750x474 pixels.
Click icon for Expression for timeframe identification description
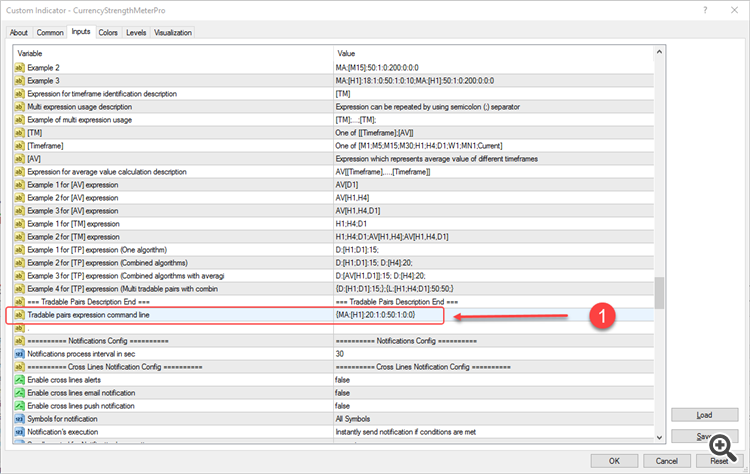point(19,94)
